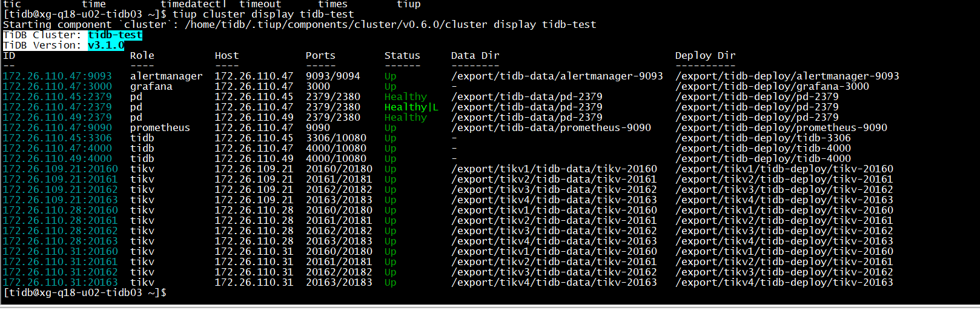Click the Healthy|L status of the pd leader

(412, 107)
